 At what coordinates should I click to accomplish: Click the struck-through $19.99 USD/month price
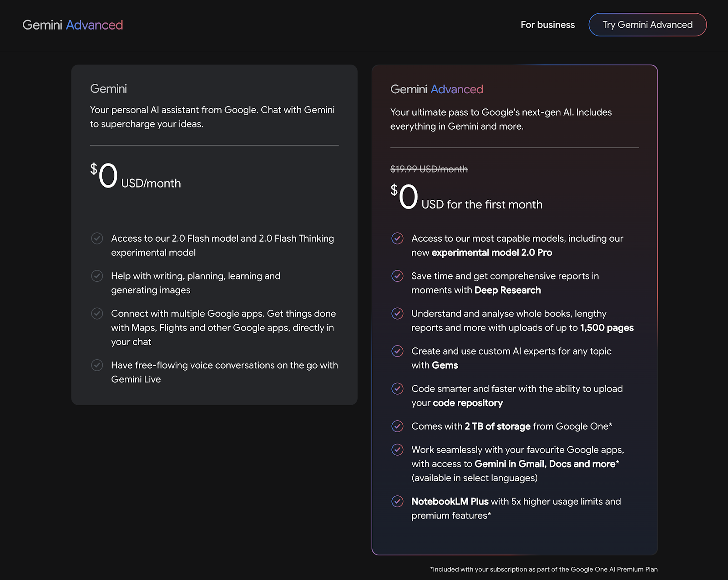429,169
